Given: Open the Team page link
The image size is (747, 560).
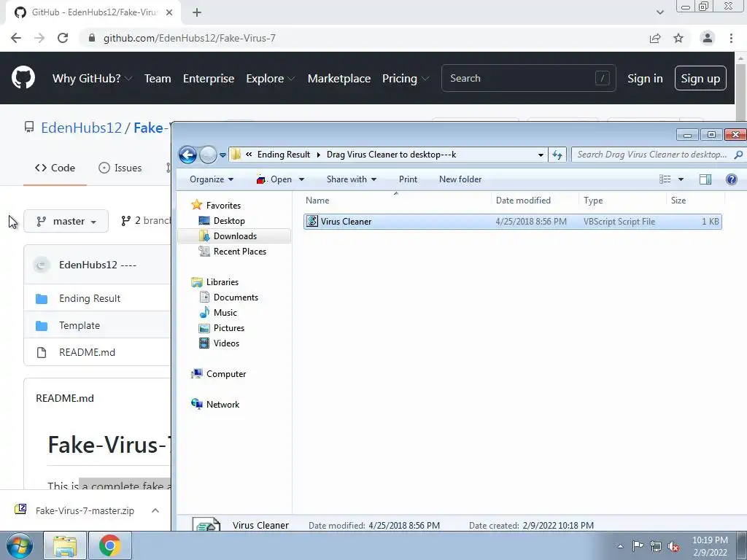Looking at the screenshot, I should tap(158, 79).
